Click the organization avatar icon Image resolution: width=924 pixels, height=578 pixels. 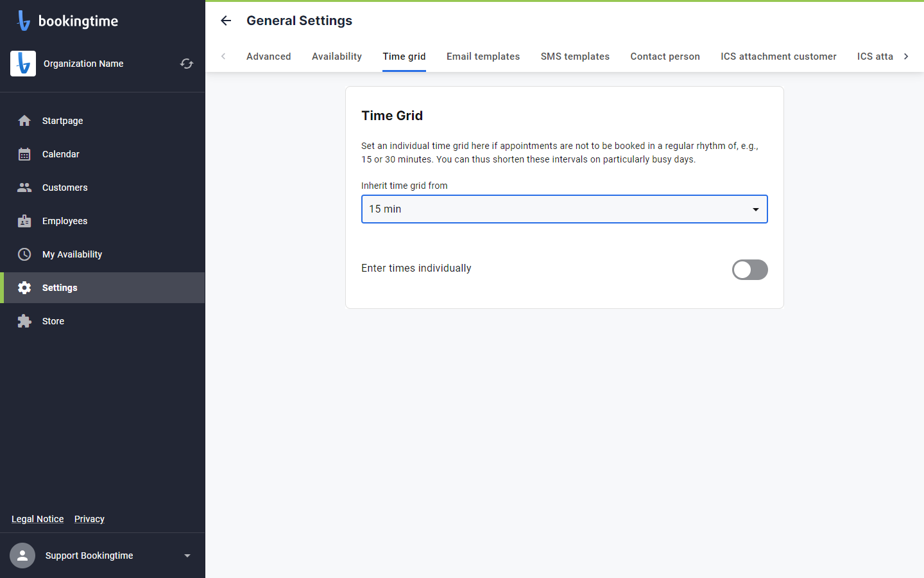click(x=23, y=64)
